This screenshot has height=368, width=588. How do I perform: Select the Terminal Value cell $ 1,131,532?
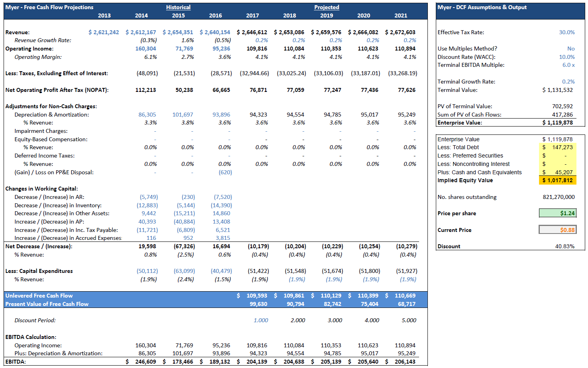[557, 90]
